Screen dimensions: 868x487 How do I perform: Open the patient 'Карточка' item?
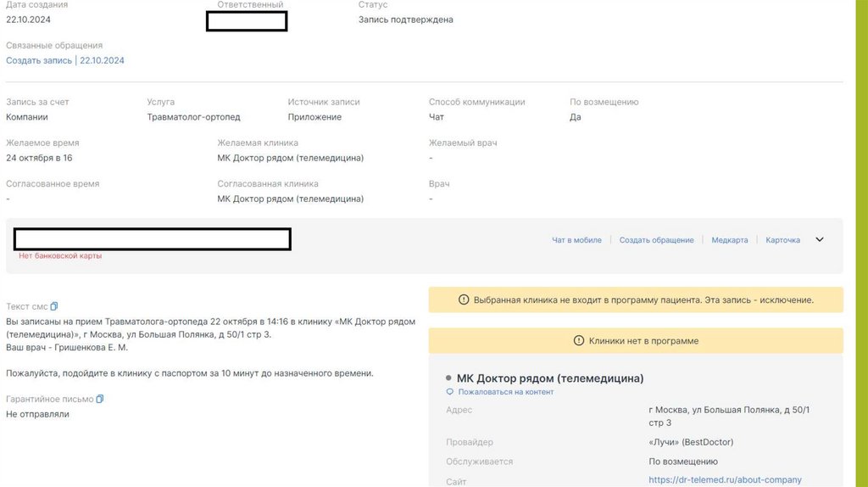[x=782, y=240]
